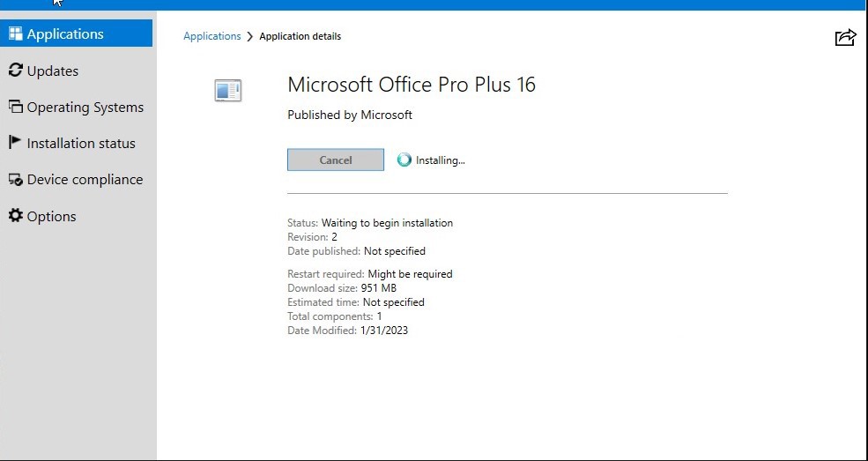Image resolution: width=868 pixels, height=461 pixels.
Task: Click Date published Not specified value
Action: coord(395,251)
